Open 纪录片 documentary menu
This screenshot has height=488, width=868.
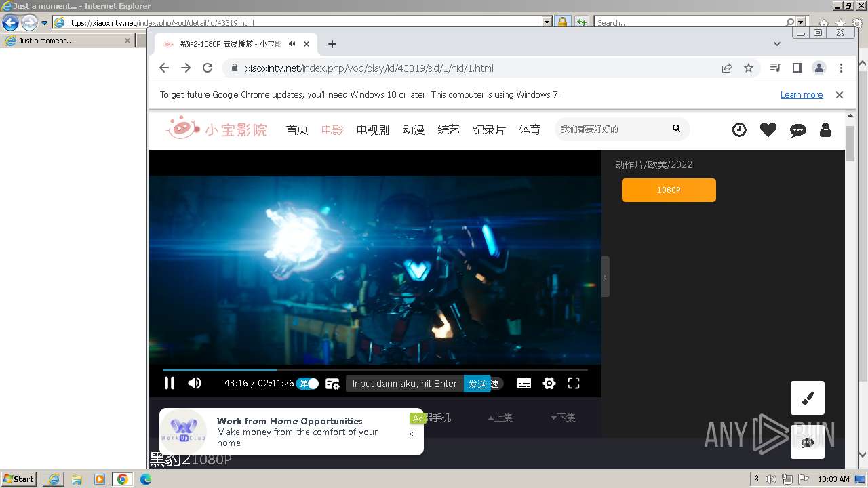(490, 129)
